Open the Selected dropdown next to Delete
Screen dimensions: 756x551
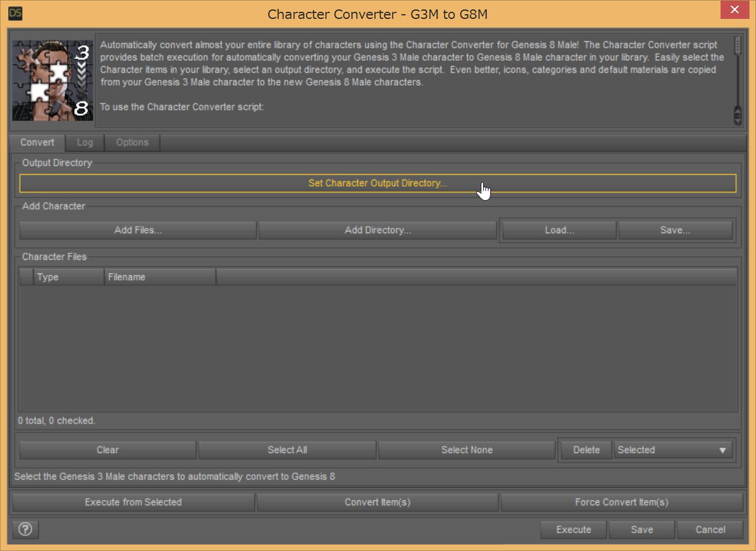tap(673, 450)
